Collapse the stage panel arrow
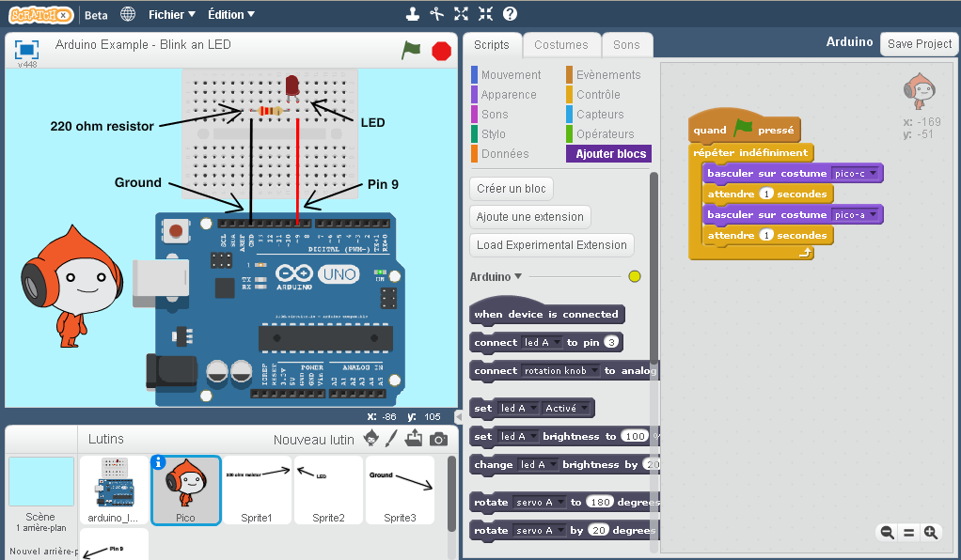The image size is (961, 560). [x=459, y=416]
